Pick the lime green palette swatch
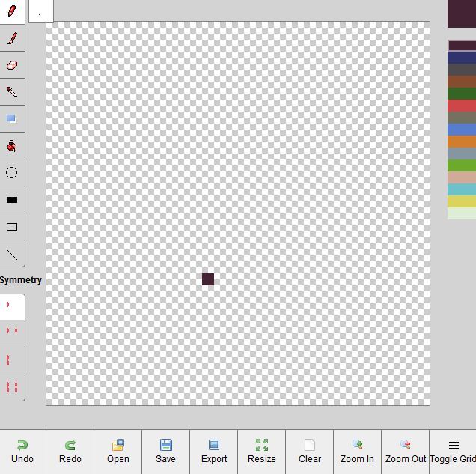476x474 pixels. click(x=462, y=165)
